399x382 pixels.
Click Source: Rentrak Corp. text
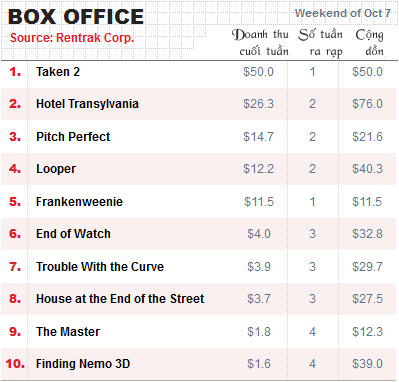[x=72, y=38]
